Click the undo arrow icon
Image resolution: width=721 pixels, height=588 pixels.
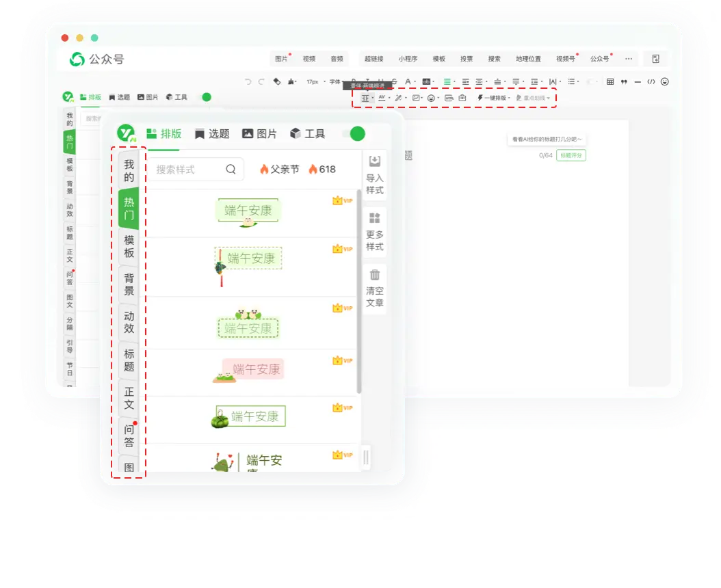click(x=248, y=82)
